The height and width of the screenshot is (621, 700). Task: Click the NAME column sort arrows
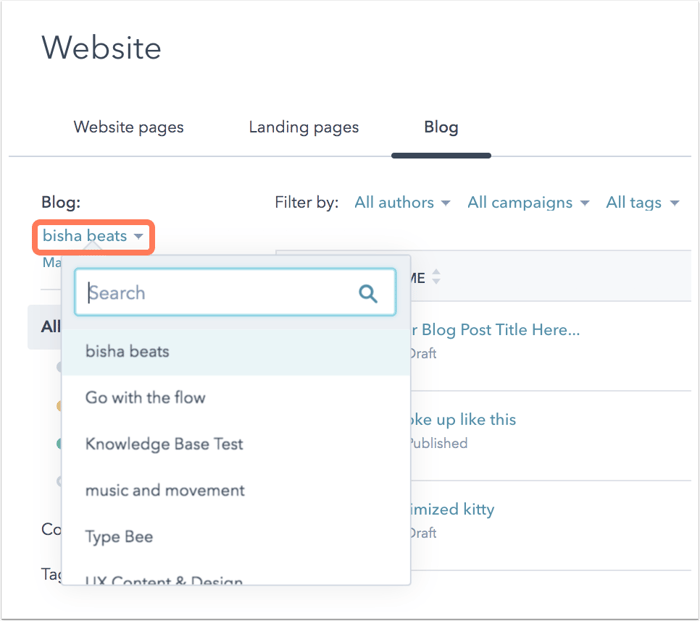pos(436,277)
